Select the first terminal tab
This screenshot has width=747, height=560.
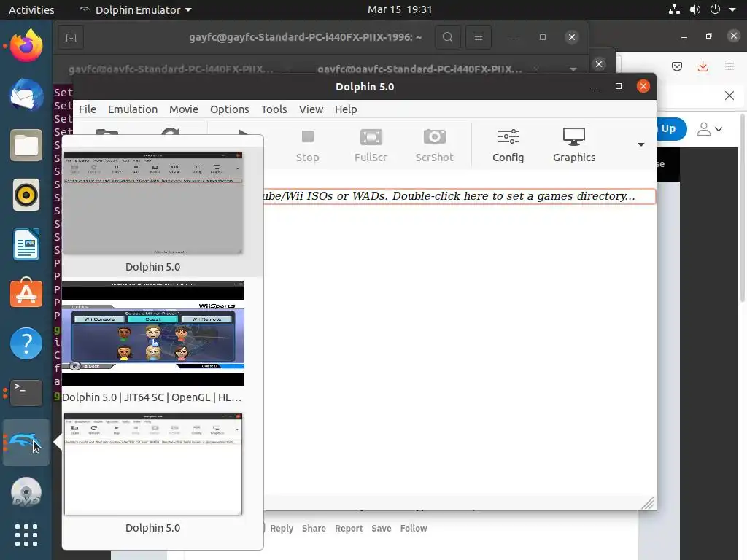(x=171, y=69)
